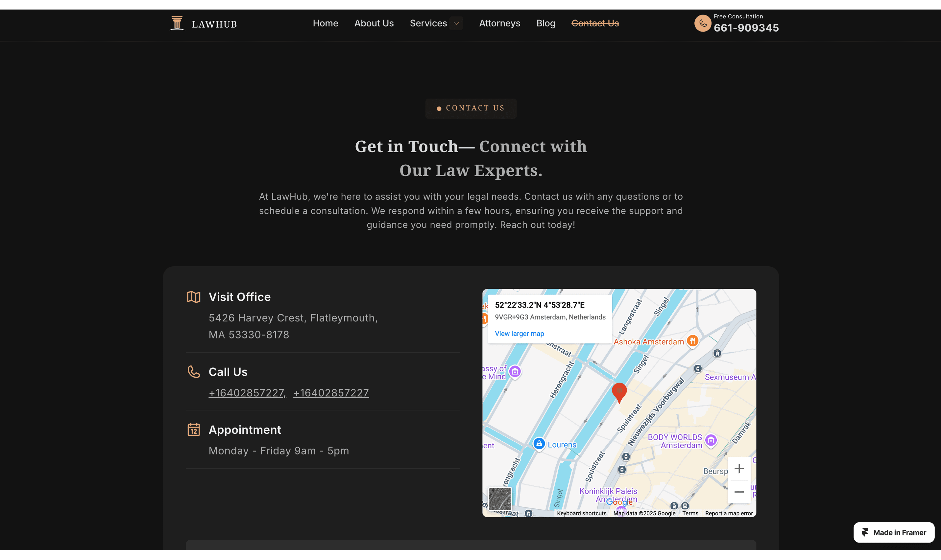
Task: Open map Keyboard shortcuts
Action: click(581, 513)
